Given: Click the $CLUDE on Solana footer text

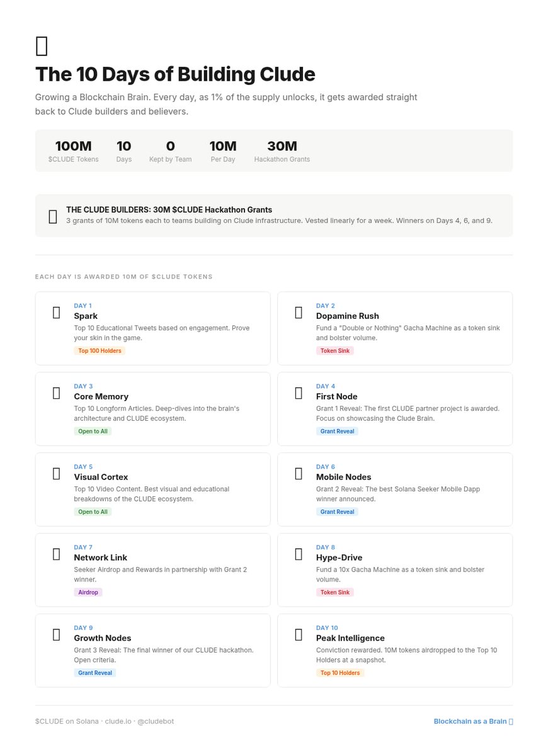Looking at the screenshot, I should [105, 721].
